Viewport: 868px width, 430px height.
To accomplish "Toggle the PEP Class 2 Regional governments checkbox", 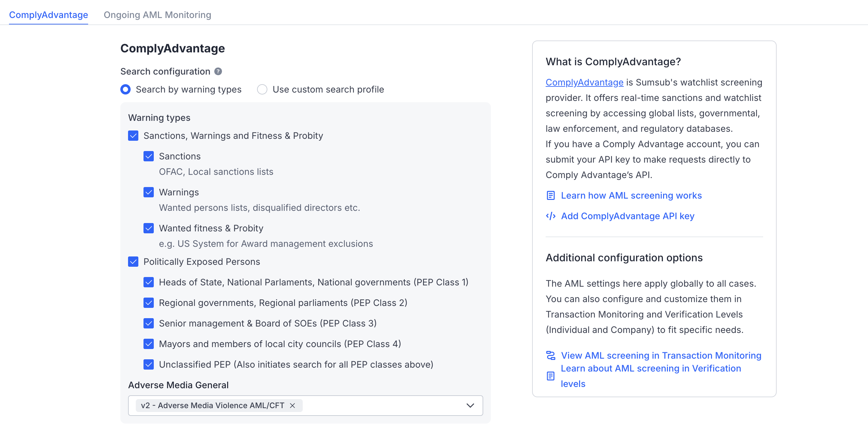I will [149, 303].
